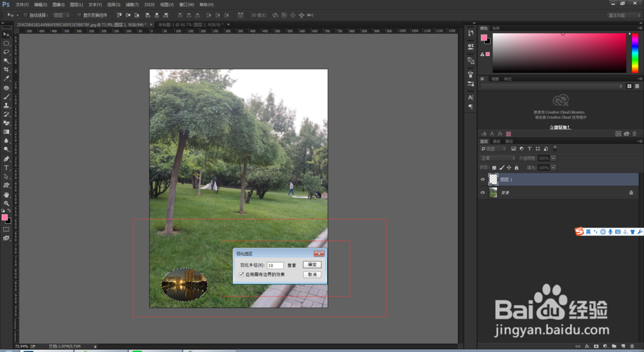Viewport: 644px width, 352px height.
Task: Click the lock transparent pixels icon
Action: pos(494,168)
